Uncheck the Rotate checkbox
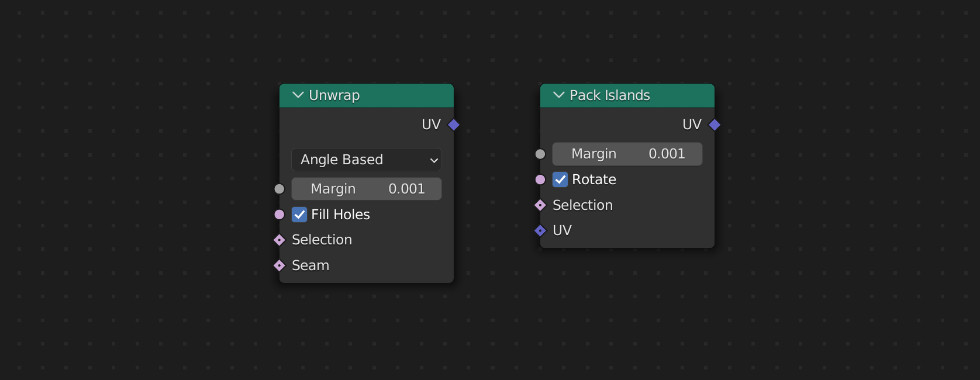The width and height of the screenshot is (980, 380). click(x=560, y=179)
